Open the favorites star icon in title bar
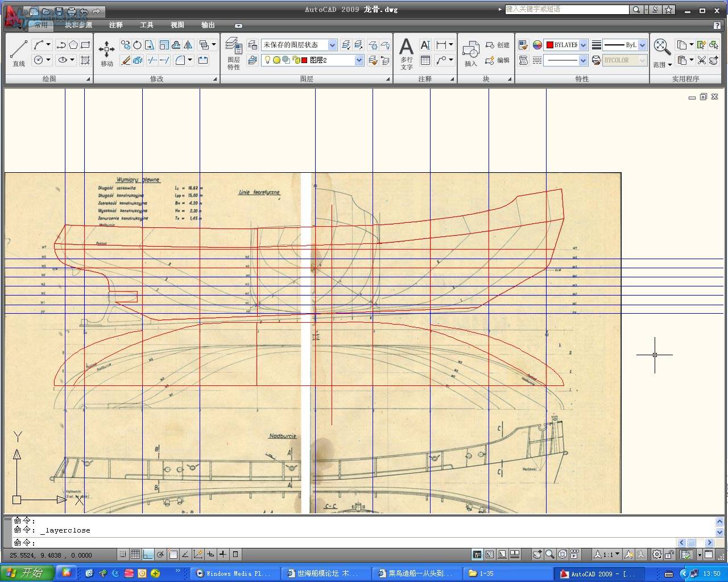The width and height of the screenshot is (728, 582). click(669, 10)
